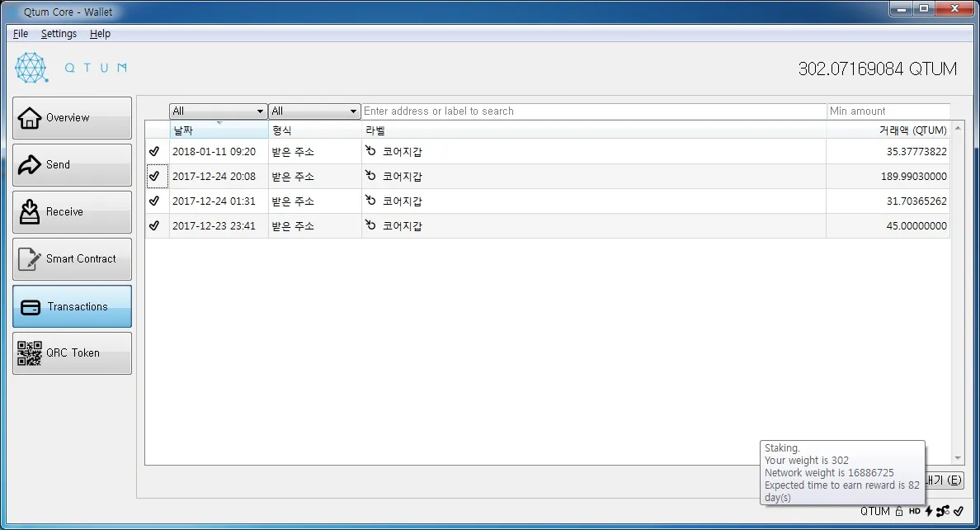Click the Qtum logo icon

point(31,68)
